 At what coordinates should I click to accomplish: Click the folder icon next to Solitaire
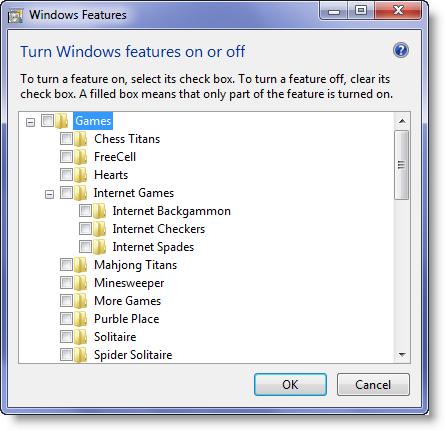click(x=80, y=337)
